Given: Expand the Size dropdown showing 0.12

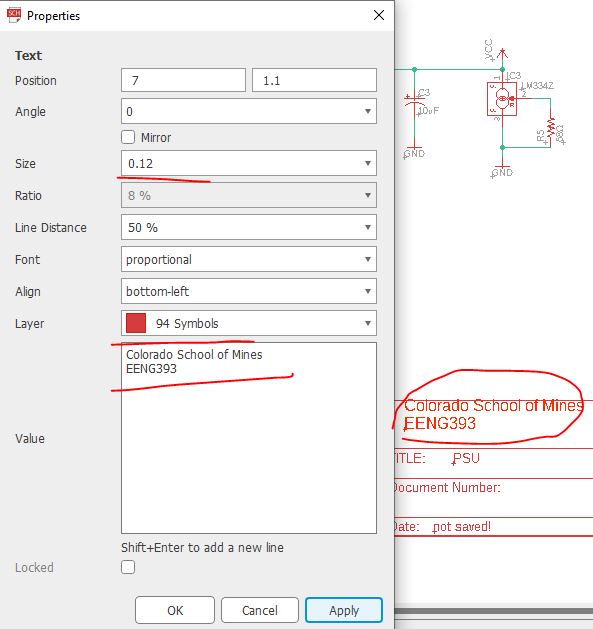Looking at the screenshot, I should coord(249,163).
